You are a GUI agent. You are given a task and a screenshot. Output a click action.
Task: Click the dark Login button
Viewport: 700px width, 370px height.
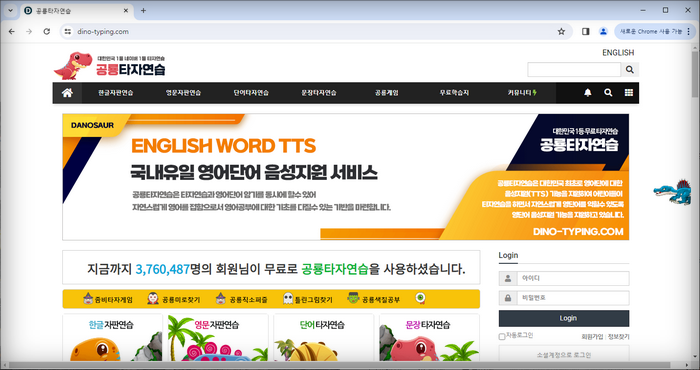point(564,318)
